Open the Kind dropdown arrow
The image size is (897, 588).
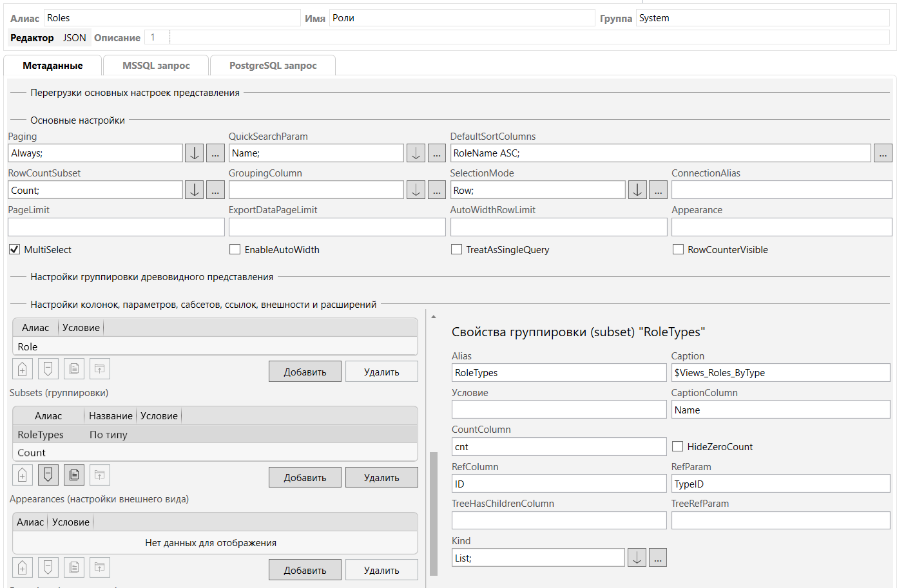pos(637,558)
